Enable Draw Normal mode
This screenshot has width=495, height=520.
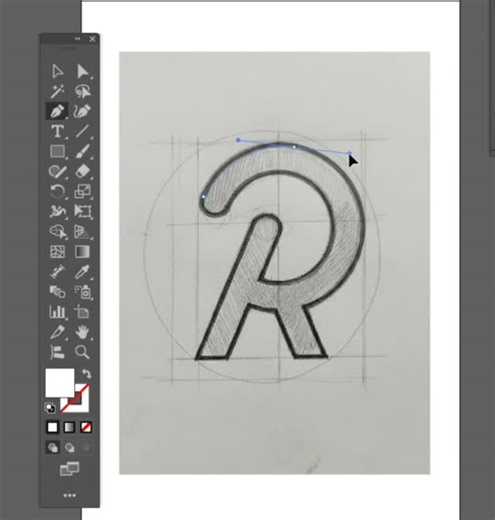pyautogui.click(x=52, y=447)
